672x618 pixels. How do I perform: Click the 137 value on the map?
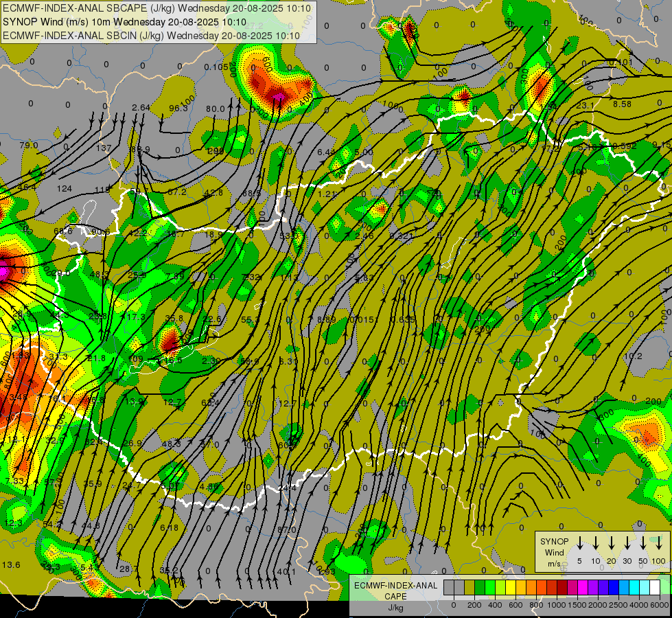[104, 148]
